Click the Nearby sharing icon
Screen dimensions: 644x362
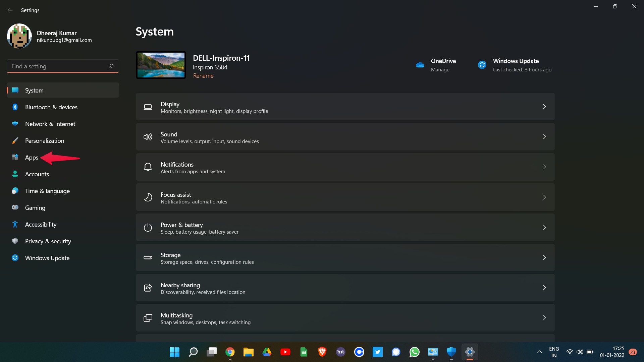pos(148,288)
